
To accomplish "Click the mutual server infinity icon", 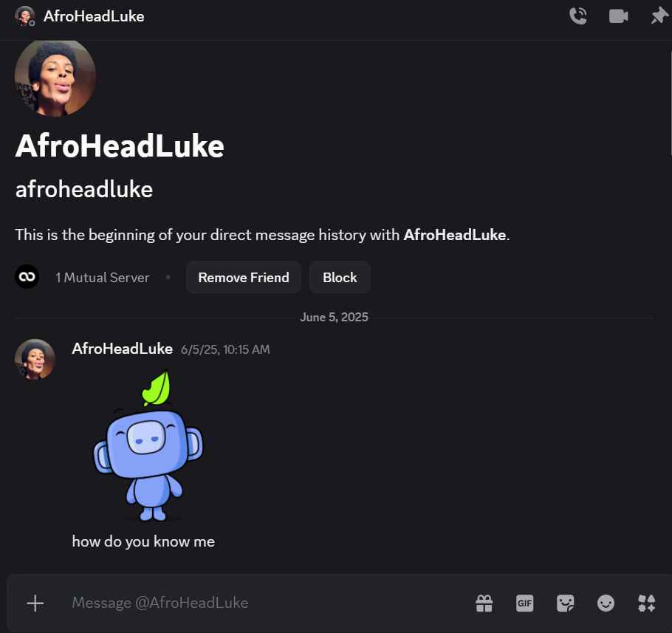I will click(27, 277).
